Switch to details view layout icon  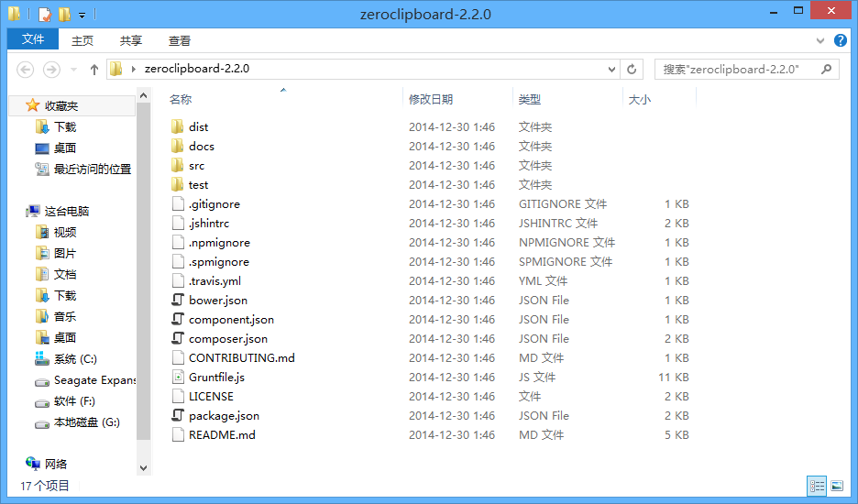(817, 486)
